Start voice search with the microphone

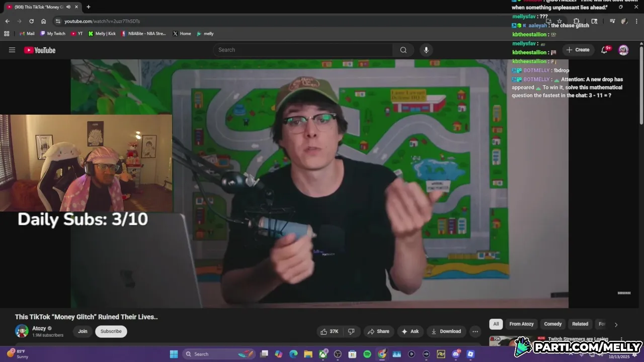426,50
